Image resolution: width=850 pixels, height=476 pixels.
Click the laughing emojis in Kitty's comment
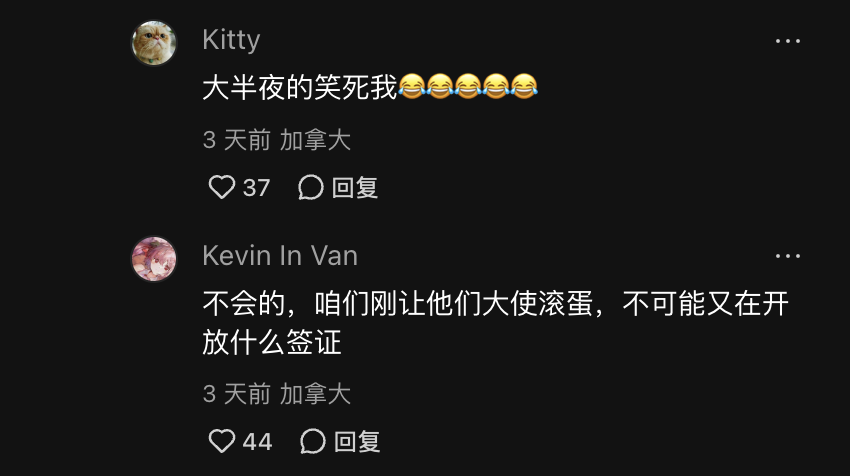468,86
